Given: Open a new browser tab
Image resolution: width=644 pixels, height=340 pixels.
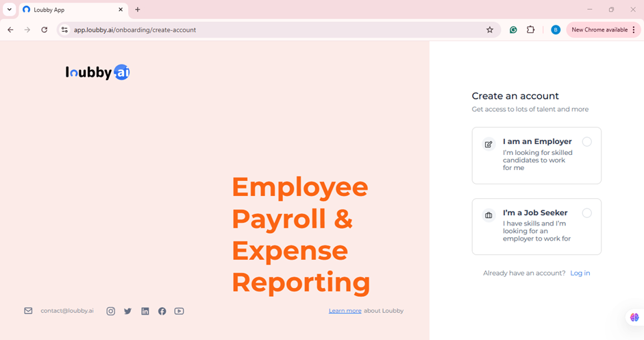Looking at the screenshot, I should 138,10.
